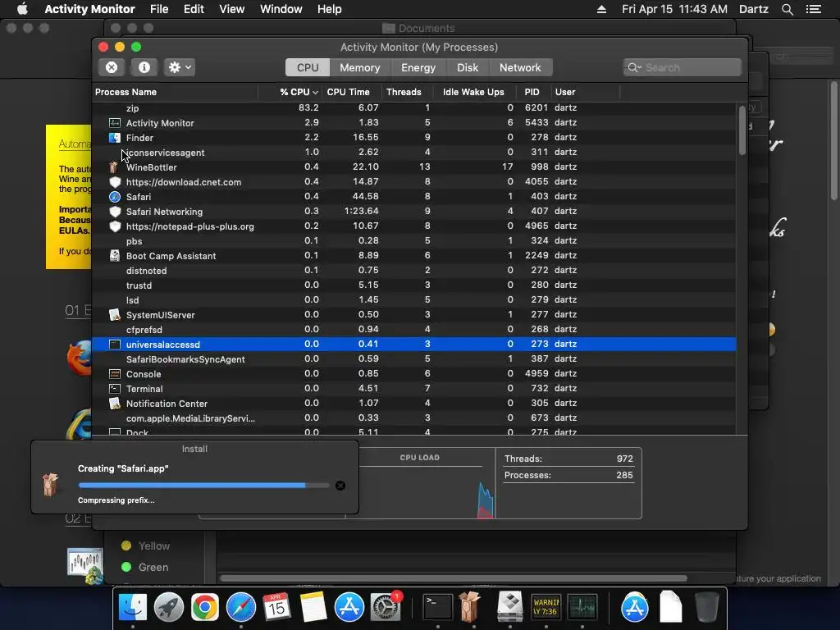Image resolution: width=840 pixels, height=630 pixels.
Task: Click the Search field in Activity Monitor
Action: [682, 67]
